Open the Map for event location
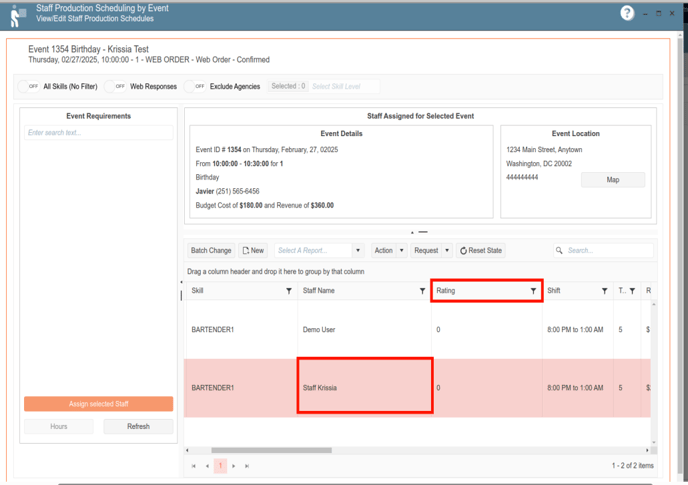The height and width of the screenshot is (485, 688). 612,180
